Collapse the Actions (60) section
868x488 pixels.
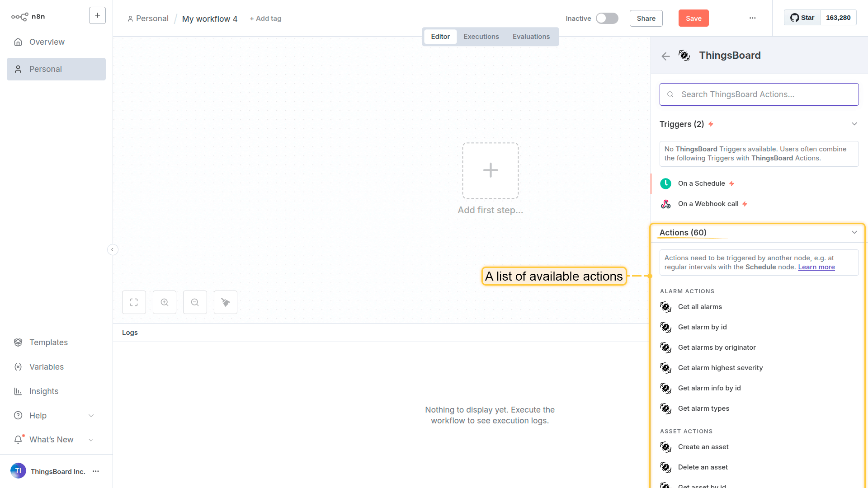click(854, 232)
